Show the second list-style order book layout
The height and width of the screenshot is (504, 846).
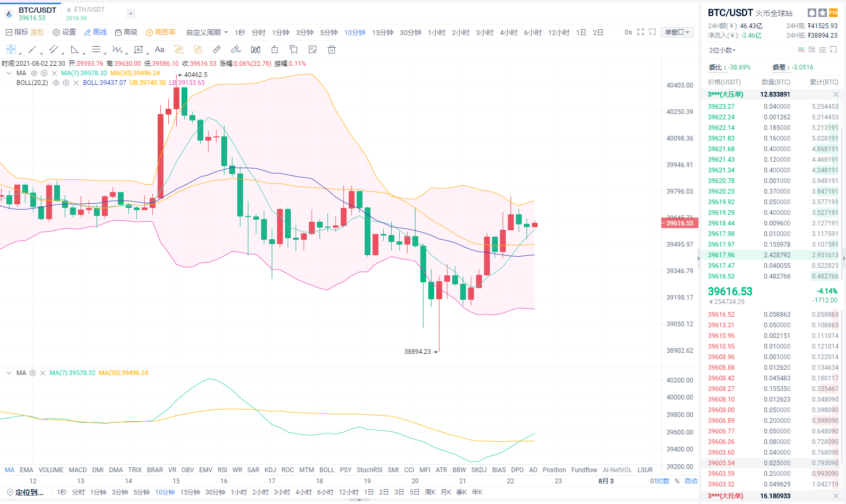[x=822, y=50]
